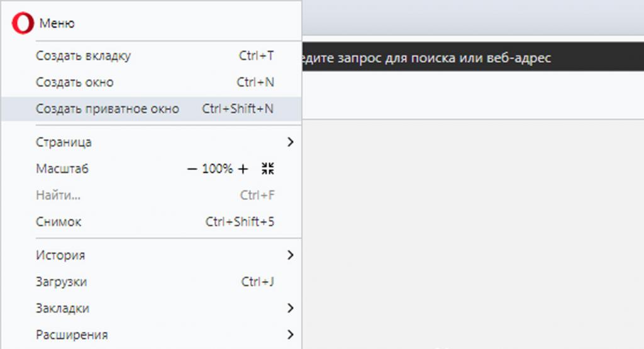Click the red Opera logo icon
This screenshot has width=644, height=349.
23,23
